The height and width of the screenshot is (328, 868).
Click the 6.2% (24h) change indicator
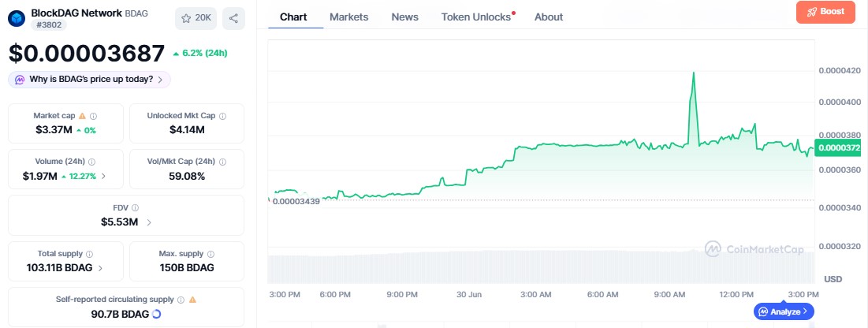pyautogui.click(x=199, y=53)
